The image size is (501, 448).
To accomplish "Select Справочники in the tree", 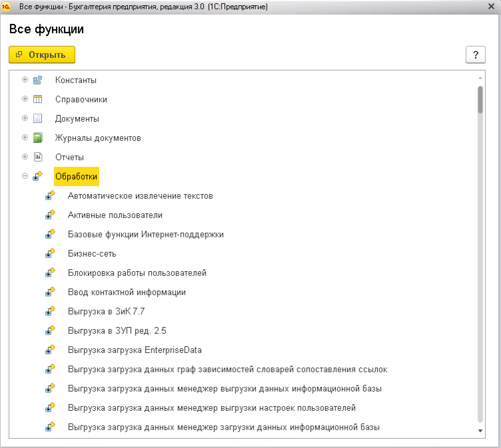I will pos(81,99).
